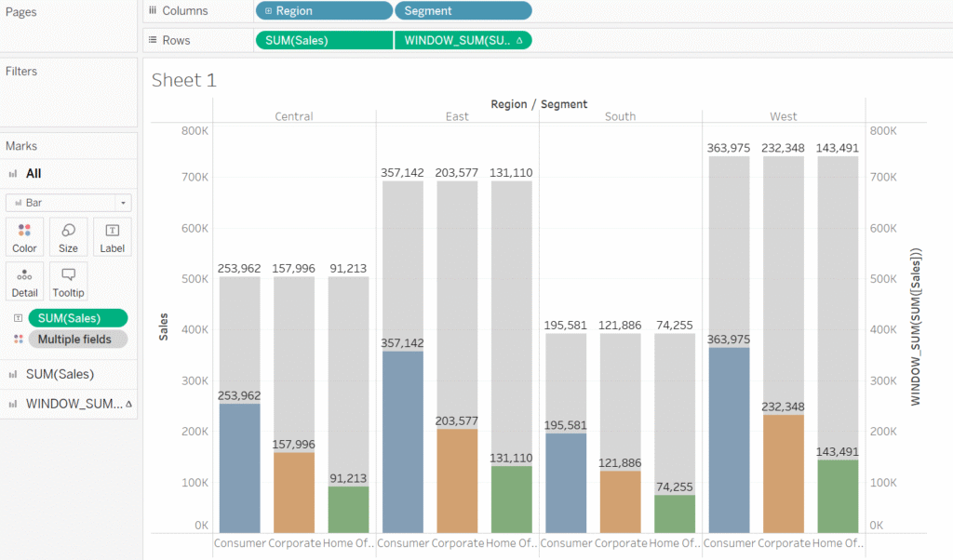Screen dimensions: 953x560
Task: Open the Size marks card button
Action: coord(68,237)
